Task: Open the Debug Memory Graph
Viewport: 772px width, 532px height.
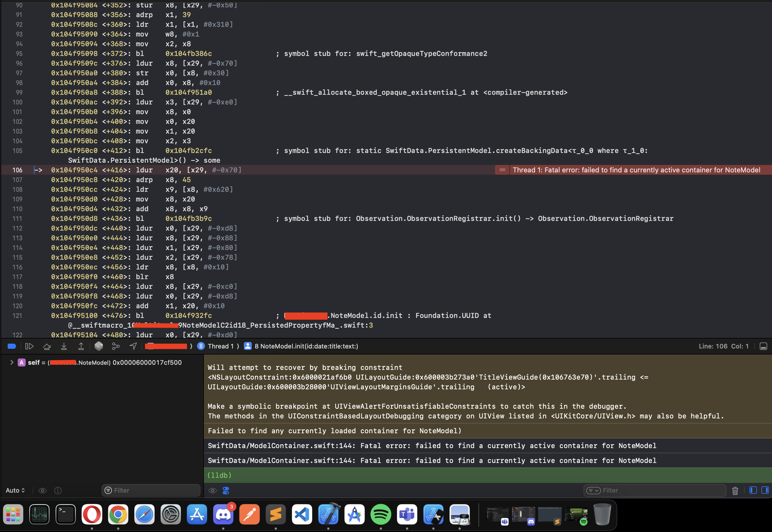Action: click(x=116, y=346)
